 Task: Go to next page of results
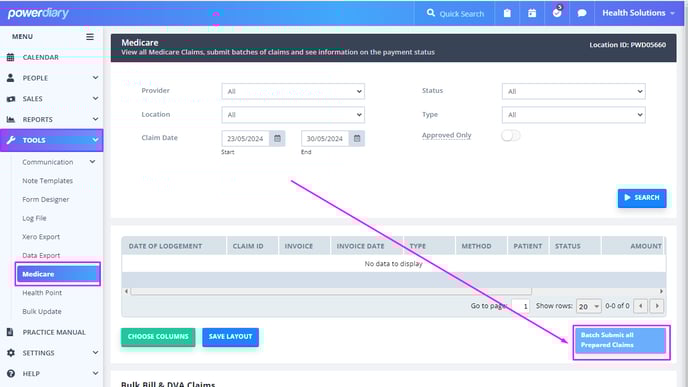(657, 306)
